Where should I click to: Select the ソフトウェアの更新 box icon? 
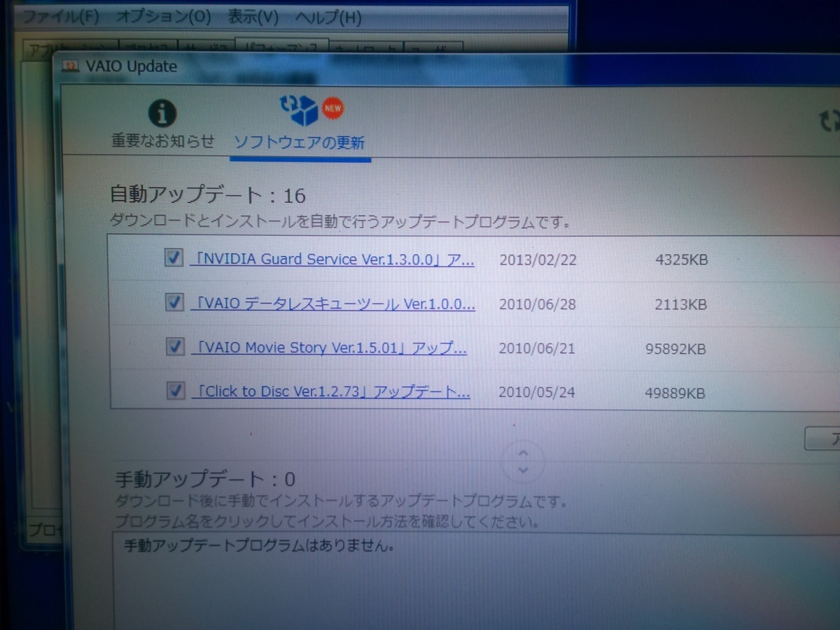point(299,110)
